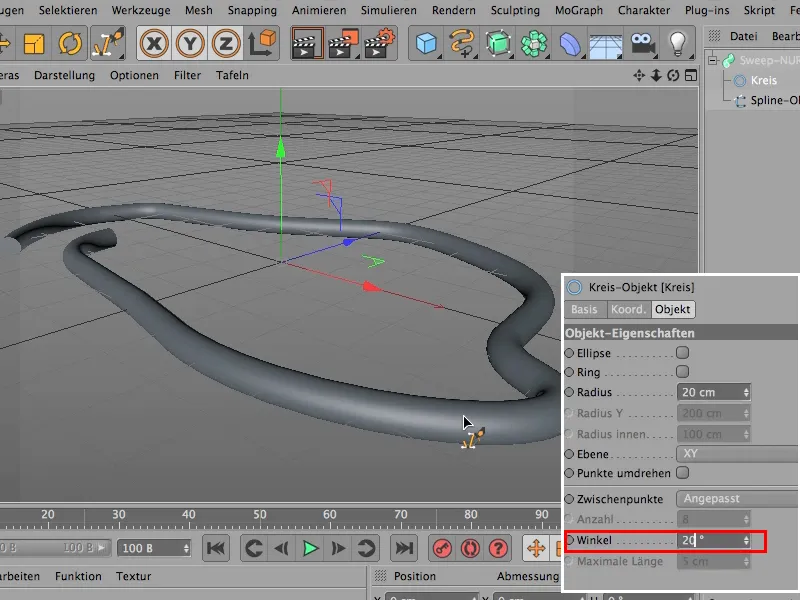The image size is (800, 600).
Task: Click viewport zoom camera icon
Action: pyautogui.click(x=656, y=76)
